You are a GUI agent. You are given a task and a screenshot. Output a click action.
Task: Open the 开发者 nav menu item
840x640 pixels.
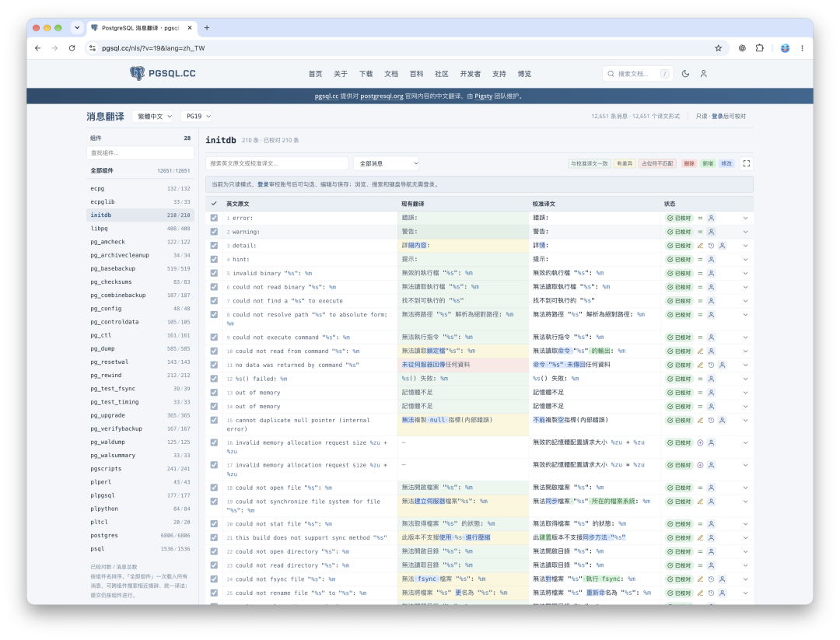point(471,74)
